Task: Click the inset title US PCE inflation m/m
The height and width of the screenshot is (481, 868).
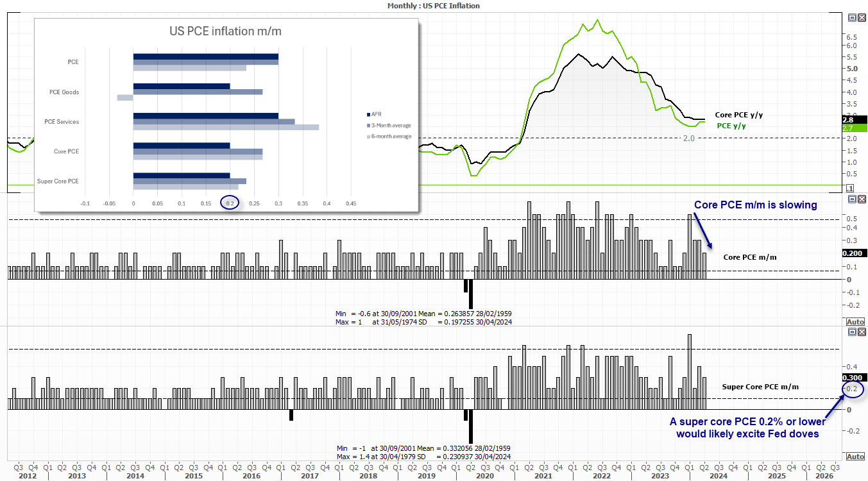Action: (225, 31)
